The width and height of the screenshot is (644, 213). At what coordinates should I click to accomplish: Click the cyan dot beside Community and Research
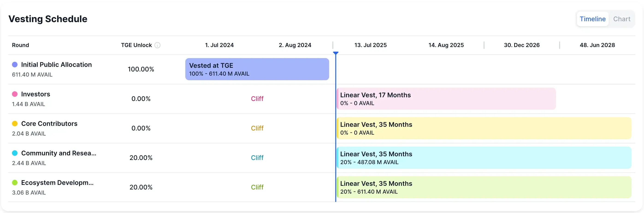coord(15,153)
